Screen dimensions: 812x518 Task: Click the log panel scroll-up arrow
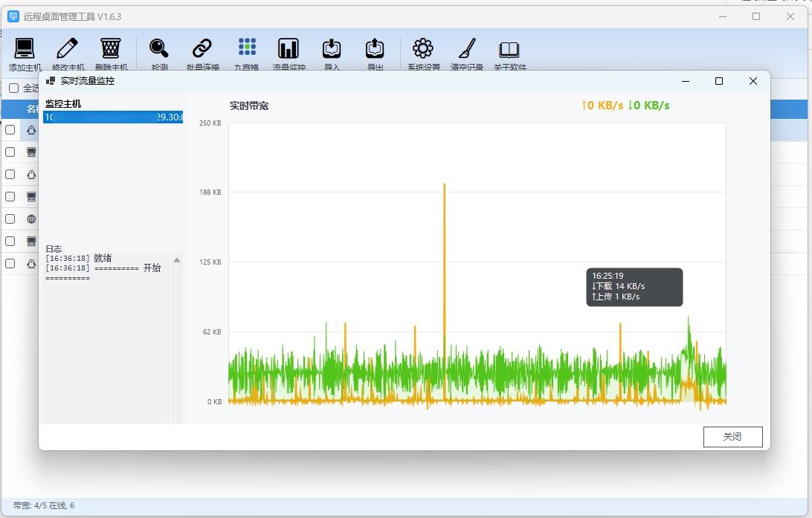[177, 260]
